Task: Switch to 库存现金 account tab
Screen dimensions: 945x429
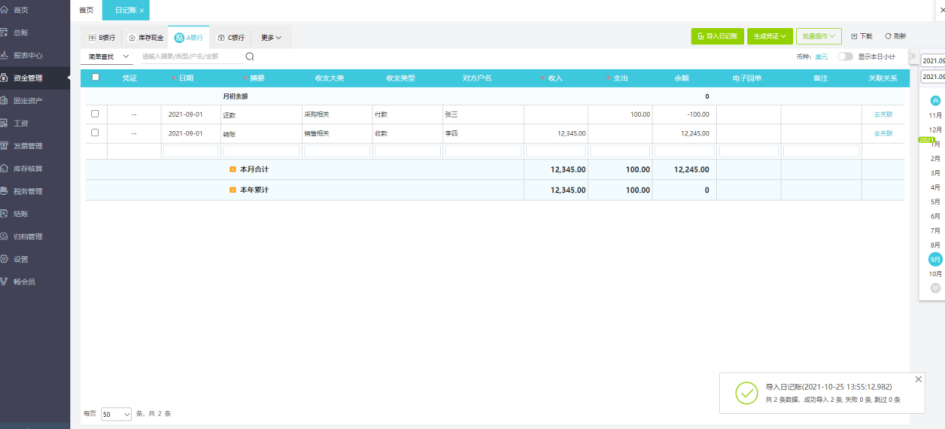Action: pos(145,37)
